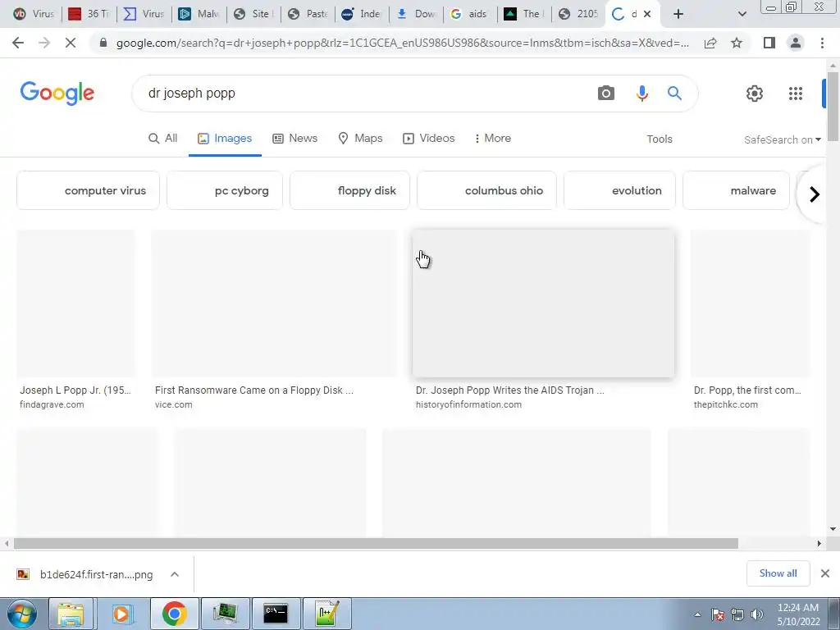Click First Ransomware Came on a Floppy Disk link
The image size is (840, 630).
pos(254,390)
